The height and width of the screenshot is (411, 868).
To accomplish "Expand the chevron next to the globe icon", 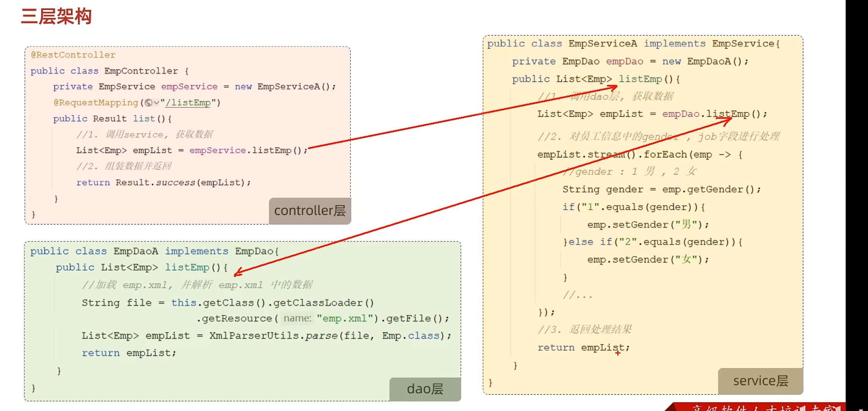I will [157, 103].
